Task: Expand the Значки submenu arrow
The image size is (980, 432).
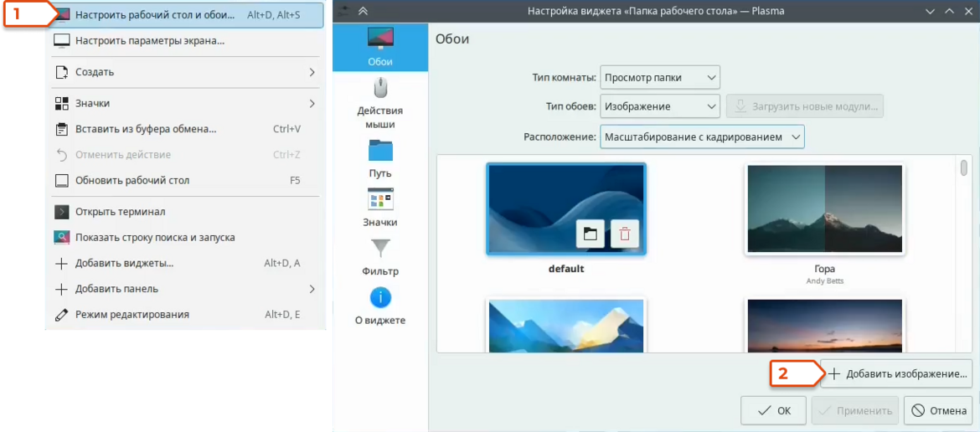Action: [x=312, y=103]
